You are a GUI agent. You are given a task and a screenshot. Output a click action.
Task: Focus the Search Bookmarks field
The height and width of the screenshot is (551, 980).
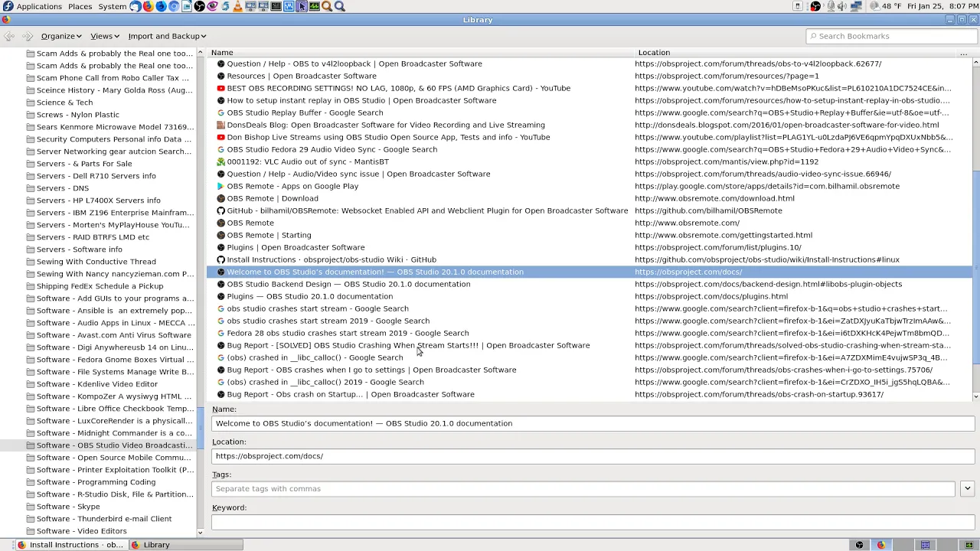[x=892, y=36]
